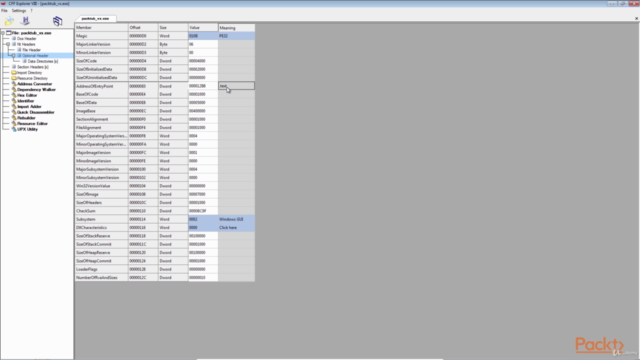The image size is (640, 360).
Task: Click the SizeOfStackReserve value cell
Action: pyautogui.click(x=203, y=236)
